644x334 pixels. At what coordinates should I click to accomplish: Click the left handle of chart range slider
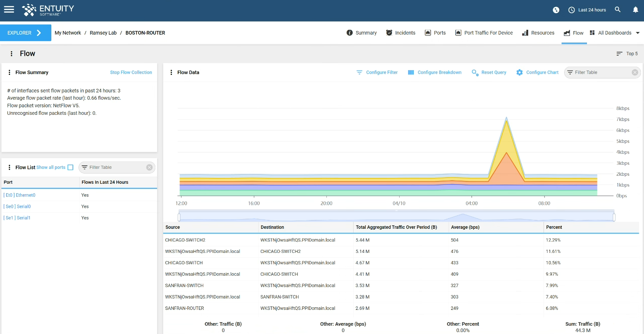click(179, 217)
